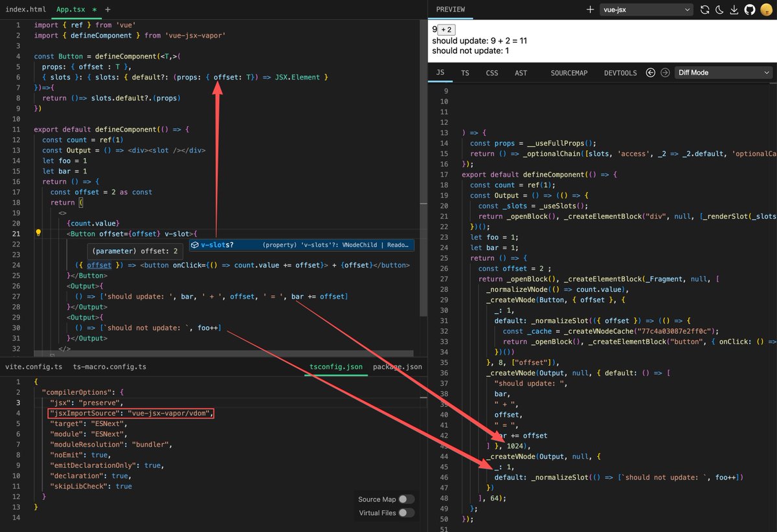
Task: Click 'return ()=> slots.default?.(props)' line
Action: tap(111, 98)
